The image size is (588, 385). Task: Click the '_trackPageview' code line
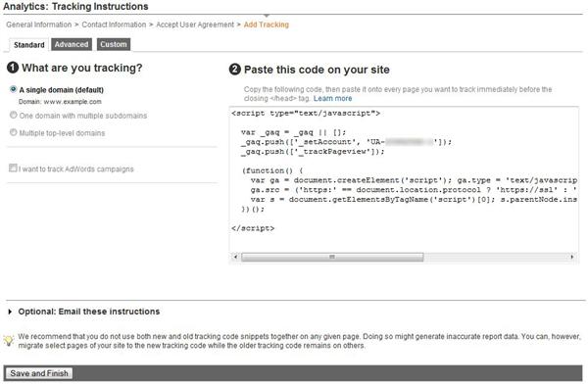(314, 152)
